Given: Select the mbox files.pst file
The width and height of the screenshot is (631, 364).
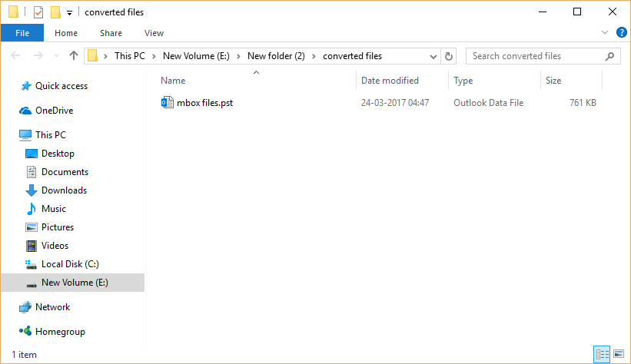Looking at the screenshot, I should point(205,103).
